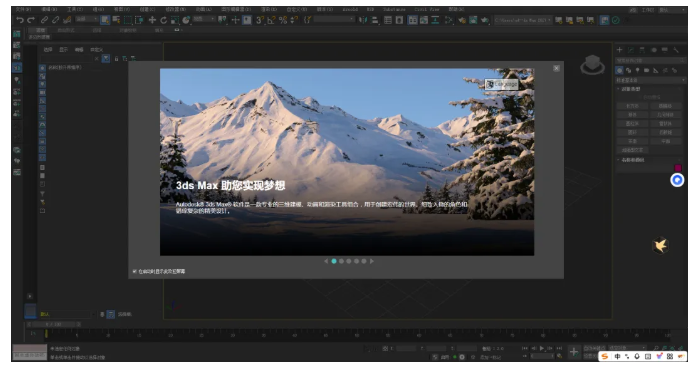Click the large Set Key plus button
Viewport: 696px width, 376px height.
[x=573, y=352]
